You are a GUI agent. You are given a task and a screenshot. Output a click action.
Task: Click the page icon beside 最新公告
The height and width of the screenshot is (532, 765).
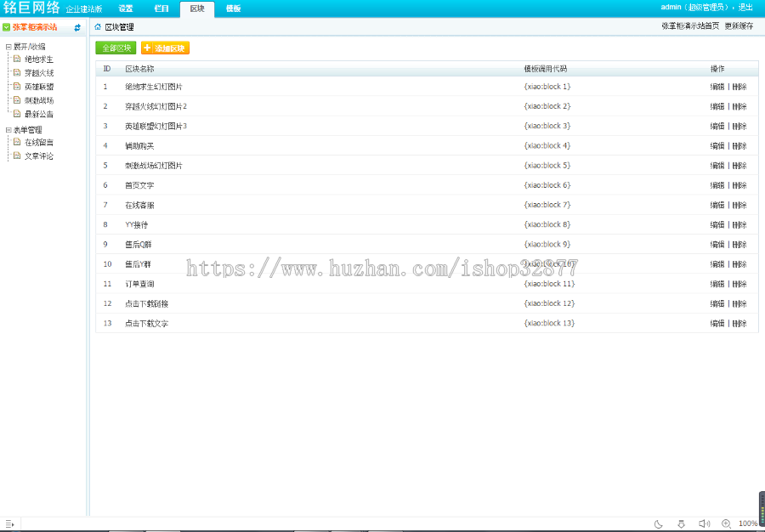click(17, 114)
